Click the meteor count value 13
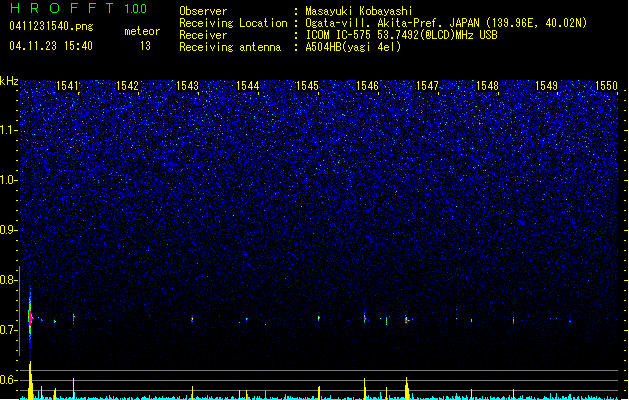Screen dimensions: 629x400 coord(145,46)
